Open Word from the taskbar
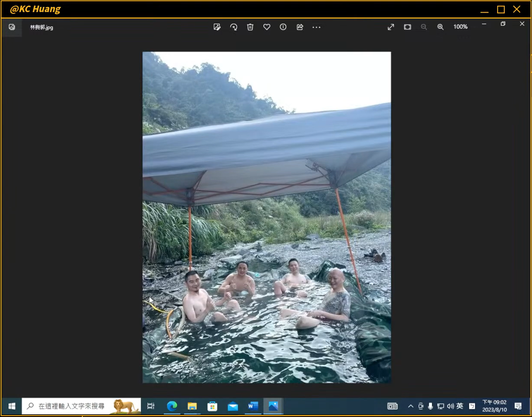This screenshot has width=532, height=417. pyautogui.click(x=253, y=406)
